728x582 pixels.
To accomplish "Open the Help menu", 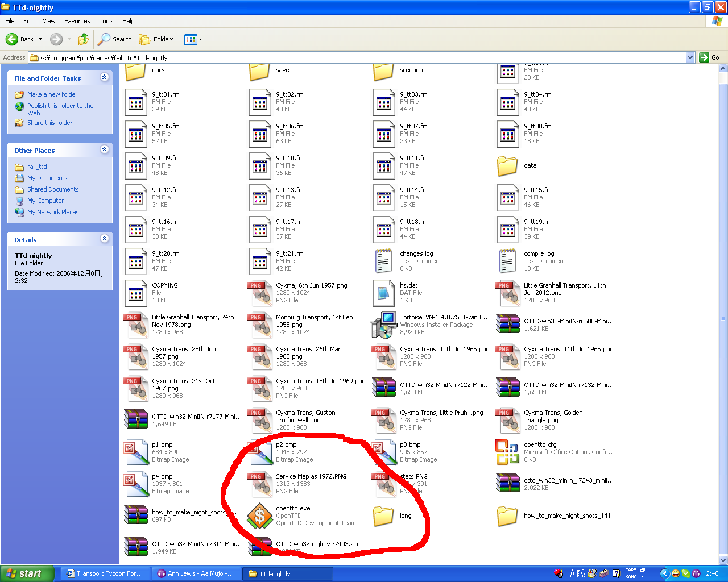I will (129, 21).
